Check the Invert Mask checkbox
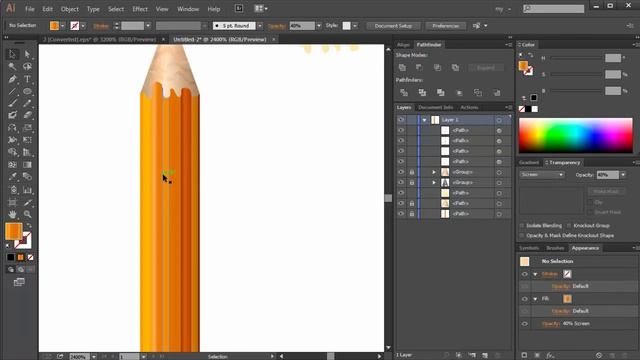This screenshot has height=360, width=640. (x=591, y=212)
